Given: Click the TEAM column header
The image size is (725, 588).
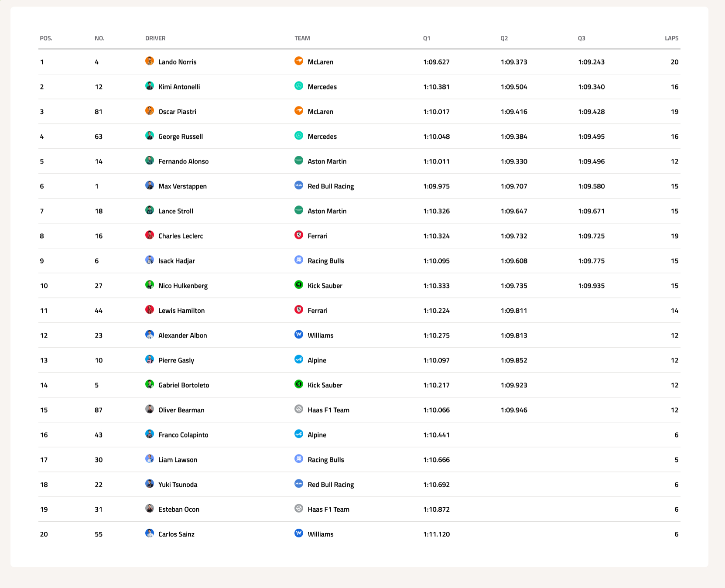Looking at the screenshot, I should tap(302, 38).
